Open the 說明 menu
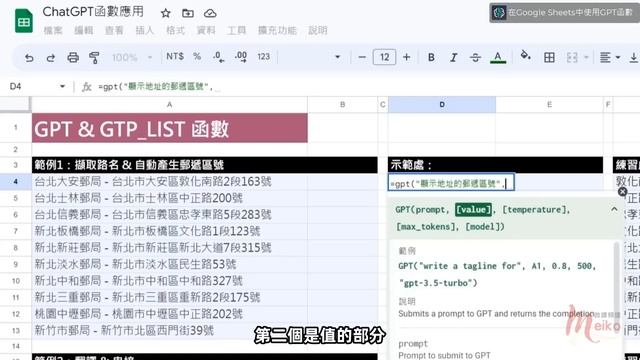The image size is (640, 360). tap(318, 30)
